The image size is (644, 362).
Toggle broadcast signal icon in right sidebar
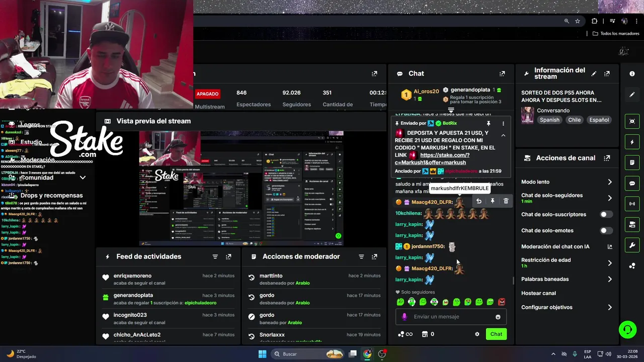click(x=632, y=204)
